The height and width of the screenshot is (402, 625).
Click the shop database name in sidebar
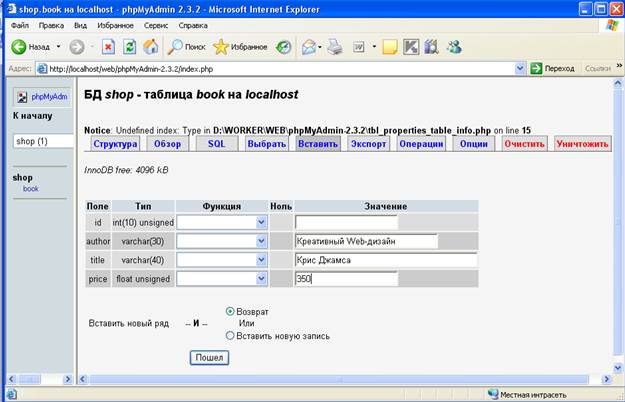(x=22, y=178)
